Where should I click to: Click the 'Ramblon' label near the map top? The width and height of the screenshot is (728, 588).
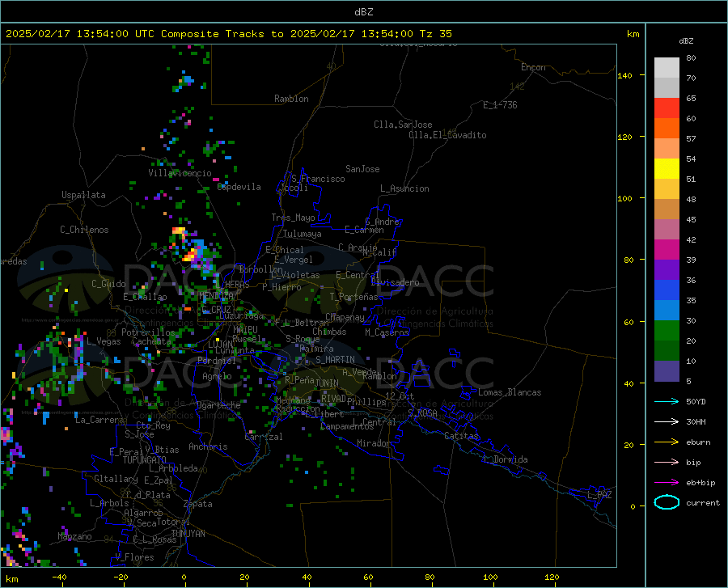tap(291, 99)
